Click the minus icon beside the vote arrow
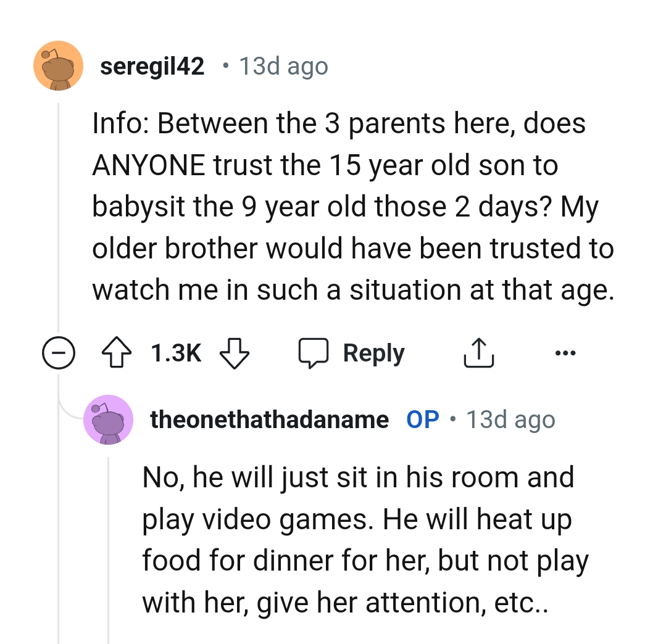This screenshot has height=644, width=666. click(59, 352)
